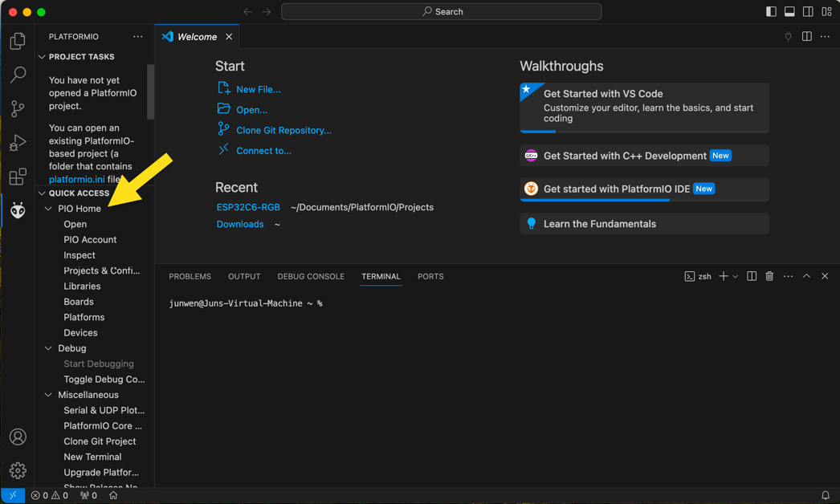Split the editor to the right
The width and height of the screenshot is (840, 504).
(807, 36)
